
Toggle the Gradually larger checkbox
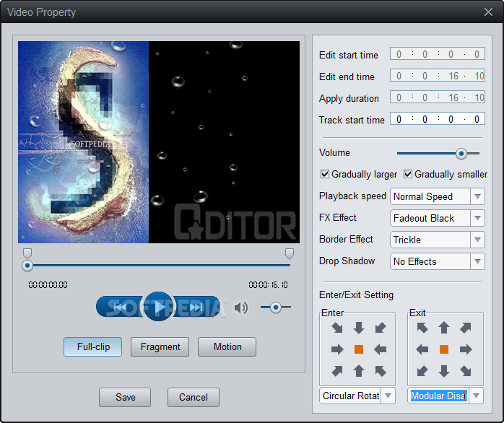325,174
